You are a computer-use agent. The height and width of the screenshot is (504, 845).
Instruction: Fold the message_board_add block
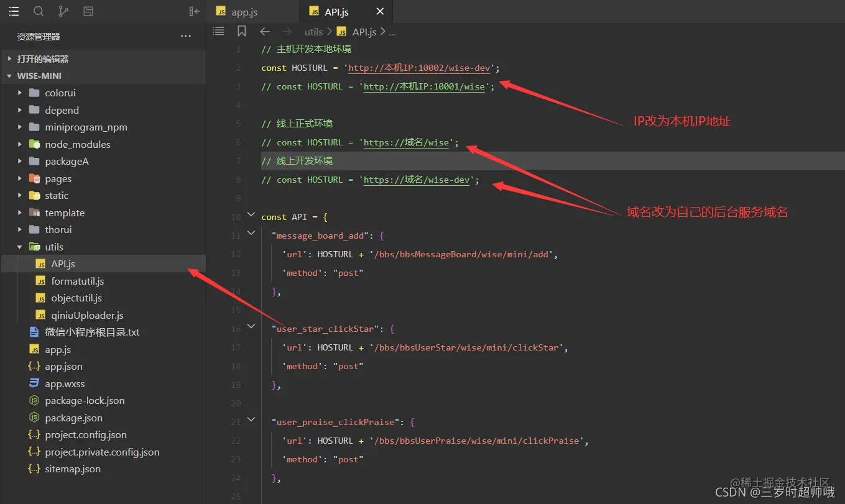click(x=251, y=234)
